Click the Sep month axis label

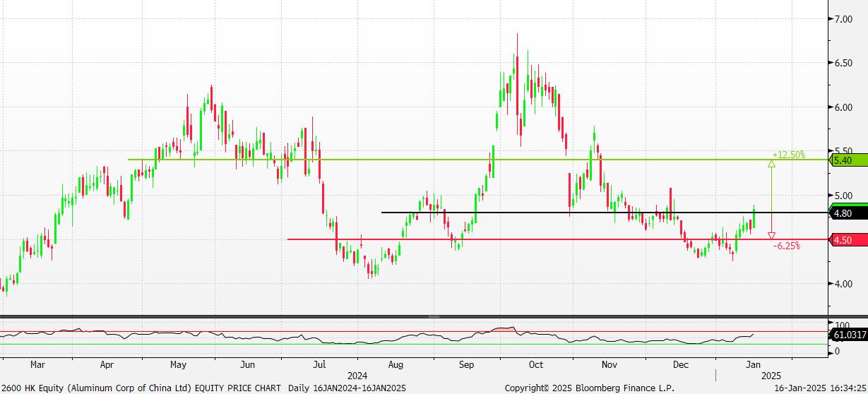pyautogui.click(x=466, y=365)
